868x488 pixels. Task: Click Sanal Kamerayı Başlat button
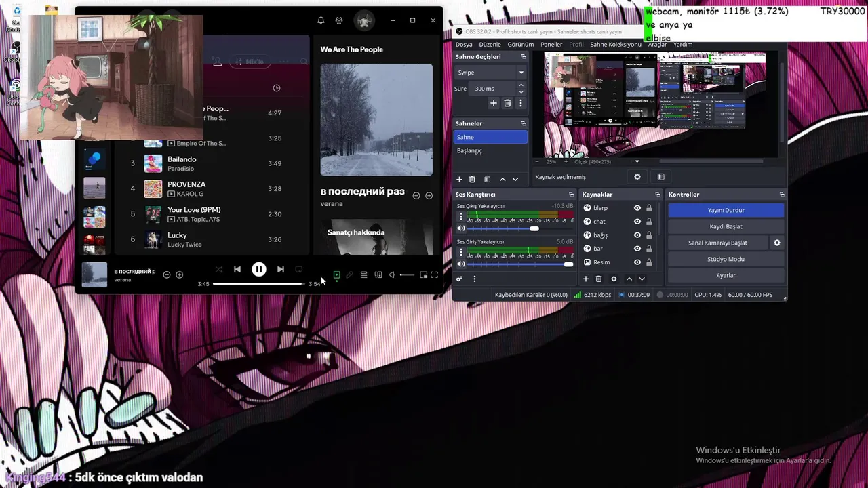pos(718,243)
